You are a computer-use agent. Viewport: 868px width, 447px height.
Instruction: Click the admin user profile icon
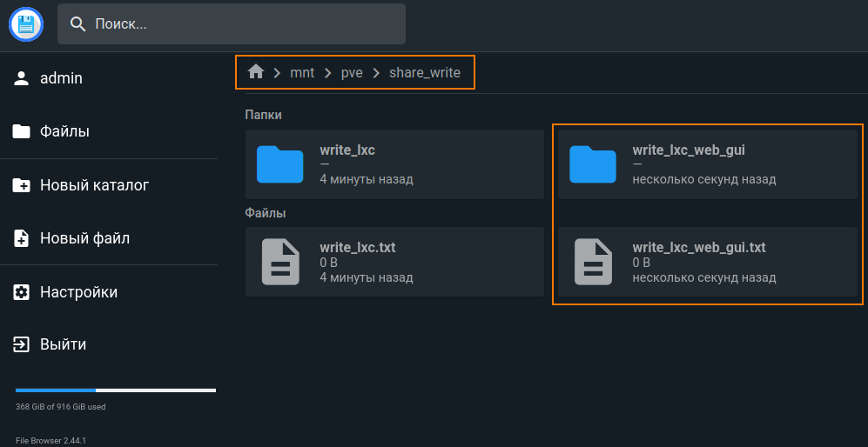(22, 78)
